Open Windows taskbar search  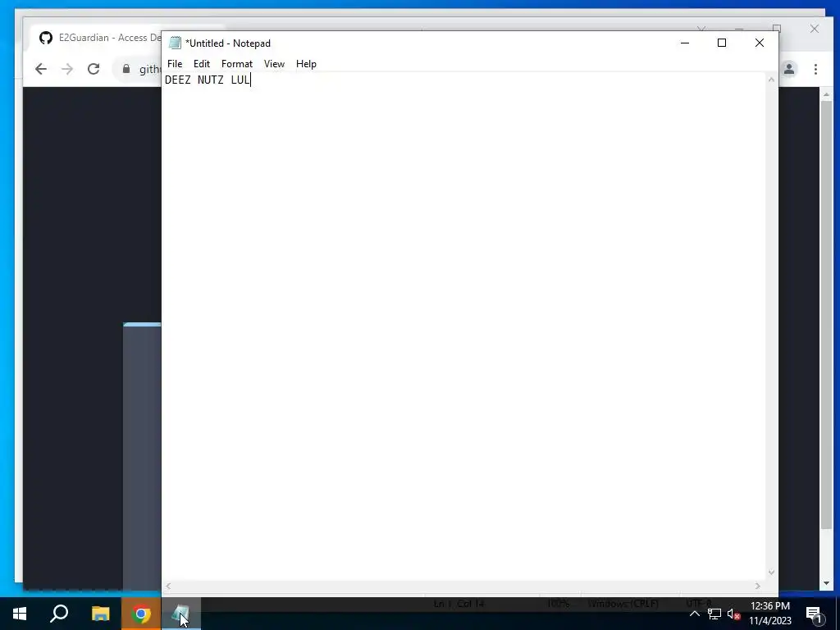click(x=59, y=614)
